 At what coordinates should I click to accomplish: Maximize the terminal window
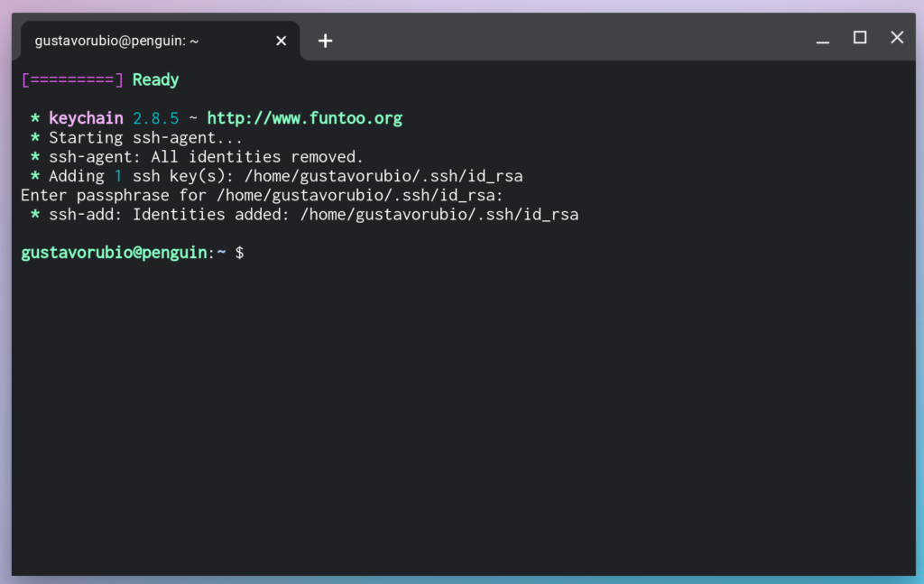coord(860,38)
